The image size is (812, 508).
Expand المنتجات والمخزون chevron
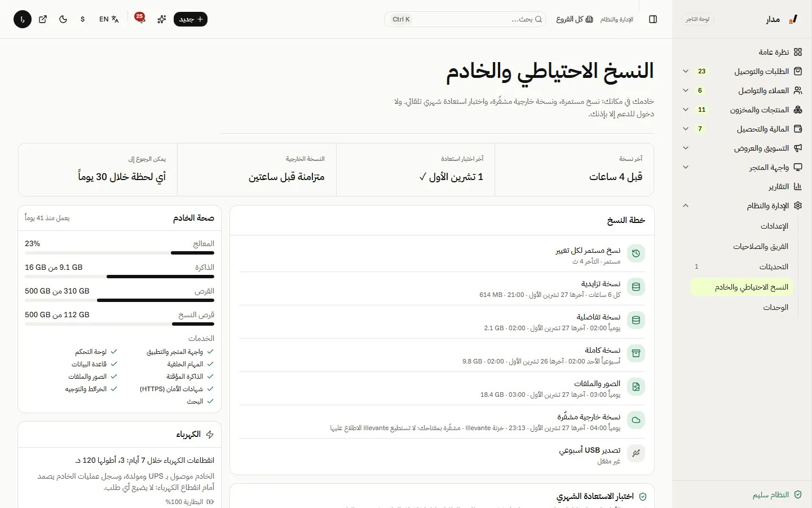point(686,110)
